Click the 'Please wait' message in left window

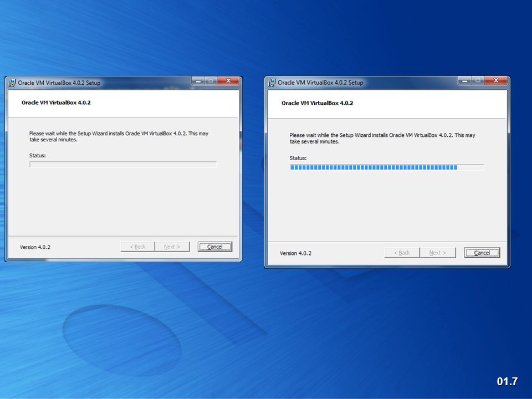pos(119,136)
